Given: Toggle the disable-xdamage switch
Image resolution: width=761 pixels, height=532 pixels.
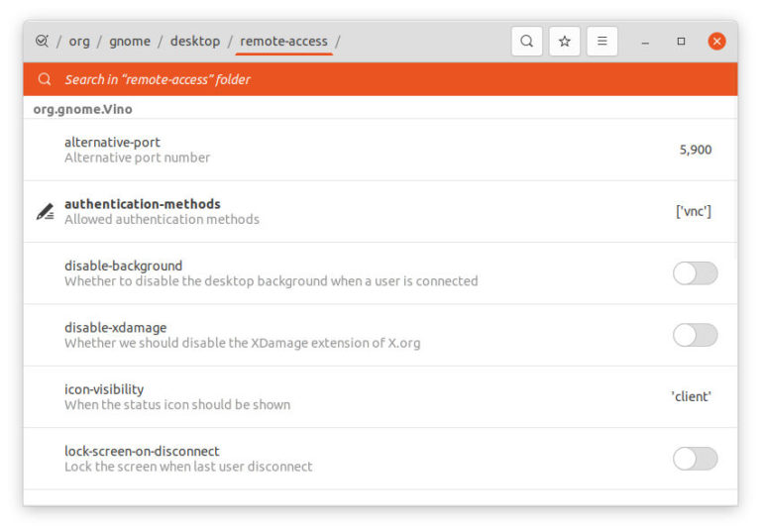Looking at the screenshot, I should (695, 335).
